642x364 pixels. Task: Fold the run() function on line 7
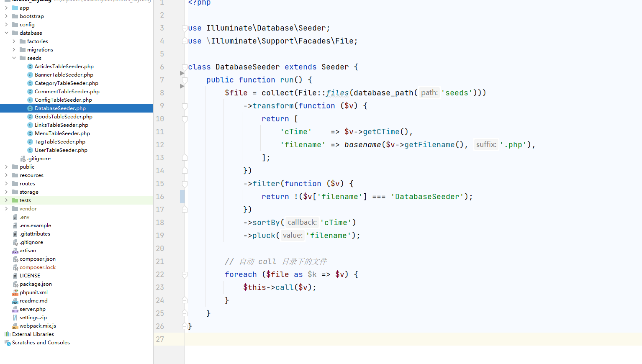click(x=185, y=80)
